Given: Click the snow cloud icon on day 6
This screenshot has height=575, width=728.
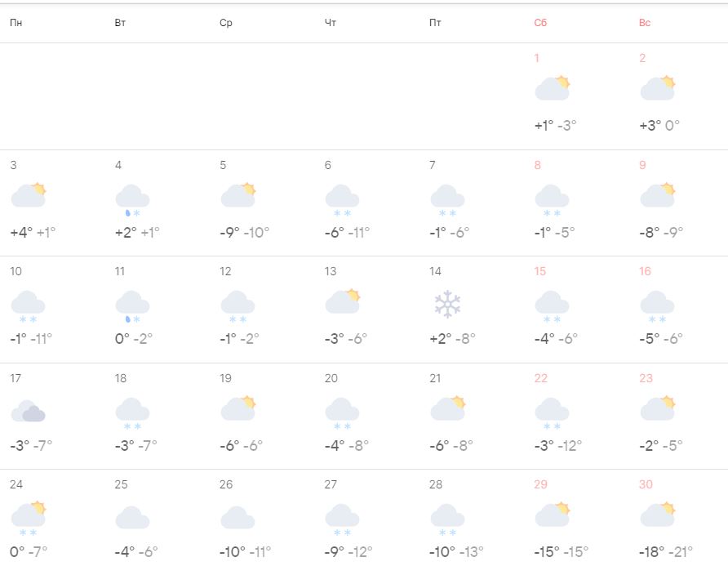Looking at the screenshot, I should [x=342, y=199].
